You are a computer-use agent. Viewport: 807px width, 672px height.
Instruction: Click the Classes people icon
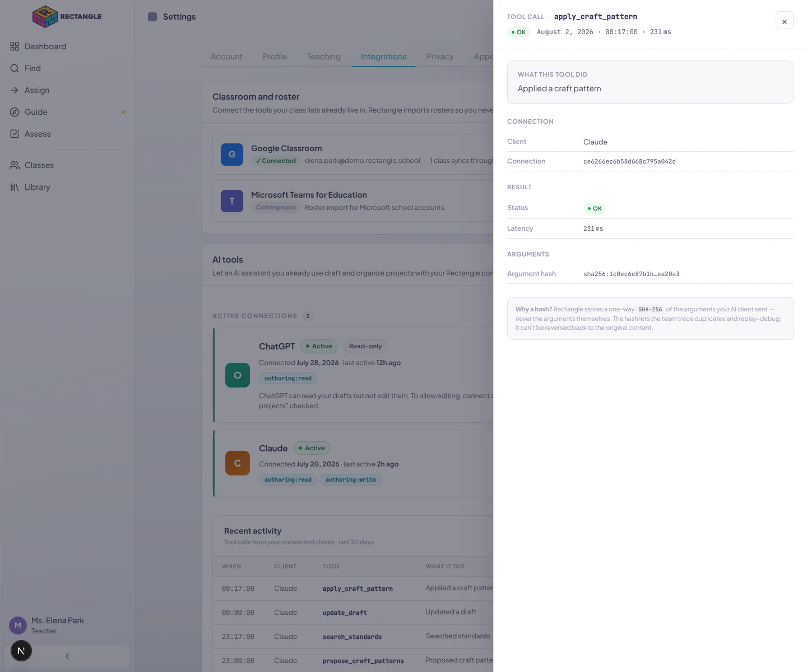pyautogui.click(x=15, y=165)
